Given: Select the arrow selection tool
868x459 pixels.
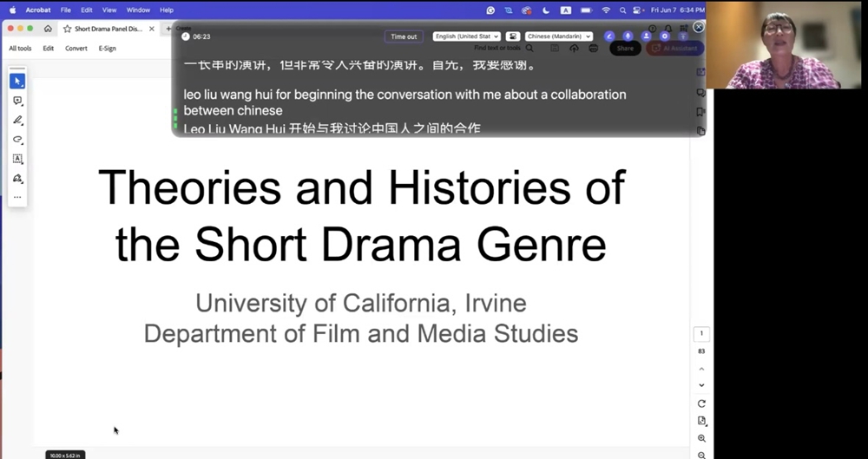Looking at the screenshot, I should pyautogui.click(x=17, y=81).
